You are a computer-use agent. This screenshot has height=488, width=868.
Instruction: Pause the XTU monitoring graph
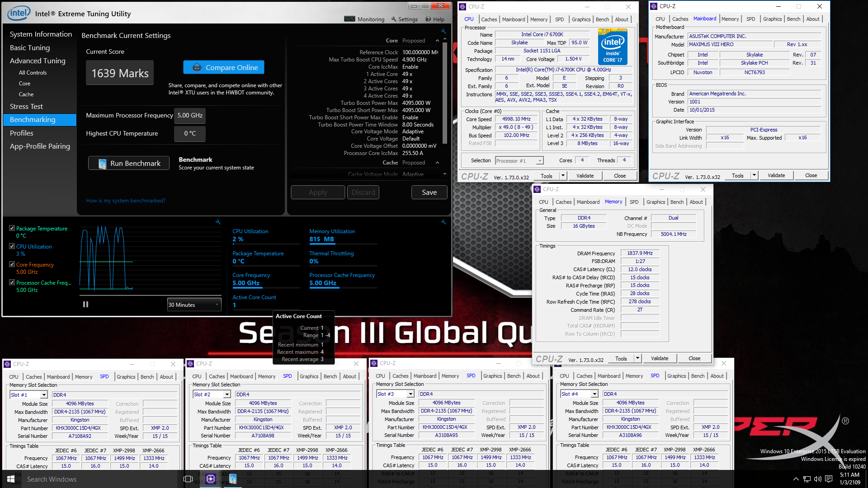point(85,305)
